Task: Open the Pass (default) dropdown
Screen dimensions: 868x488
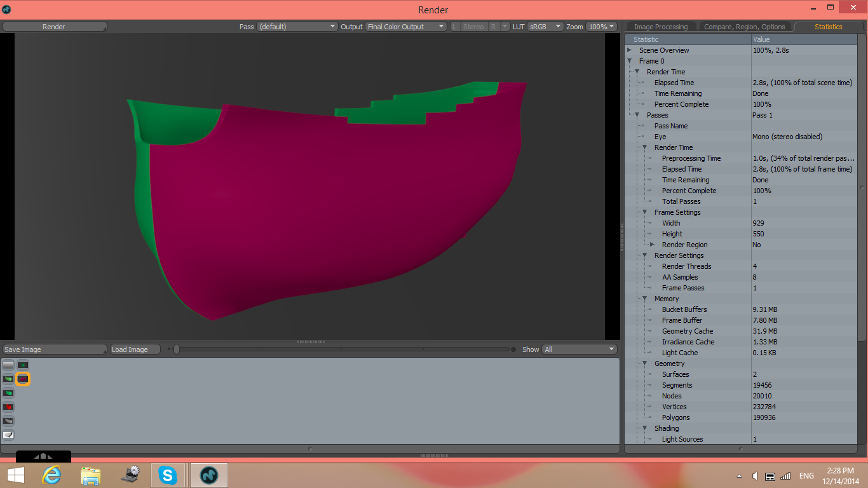Action: (x=297, y=27)
